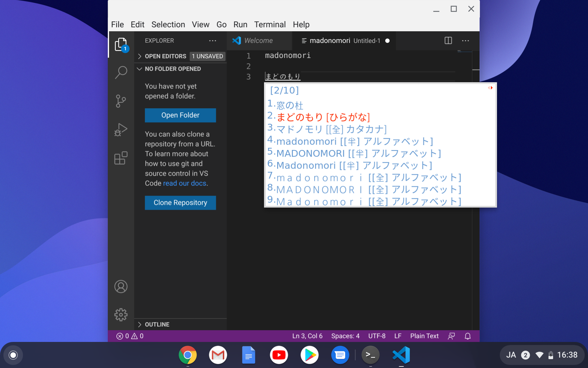The height and width of the screenshot is (368, 588).
Task: Click the Ln 3, Col 6 indicator
Action: (x=307, y=336)
